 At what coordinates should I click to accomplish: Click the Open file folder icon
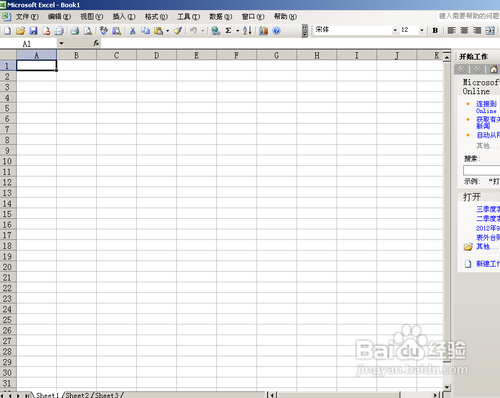(20, 31)
